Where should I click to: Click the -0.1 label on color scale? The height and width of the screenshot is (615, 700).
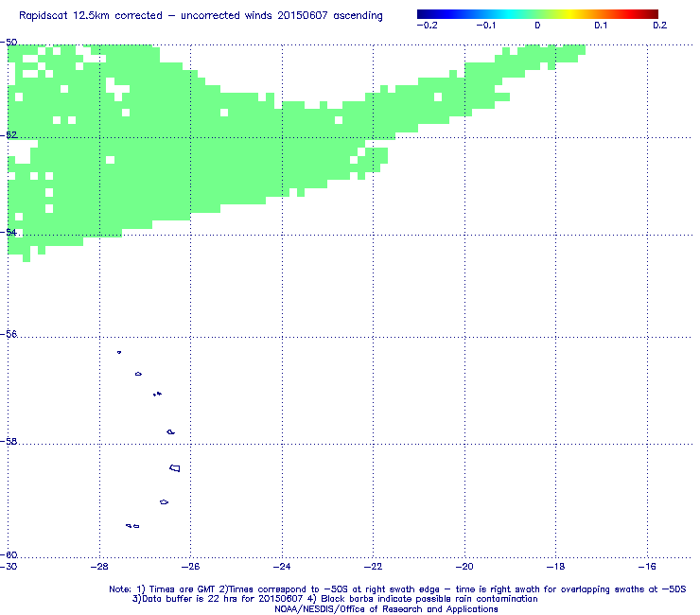pos(485,26)
